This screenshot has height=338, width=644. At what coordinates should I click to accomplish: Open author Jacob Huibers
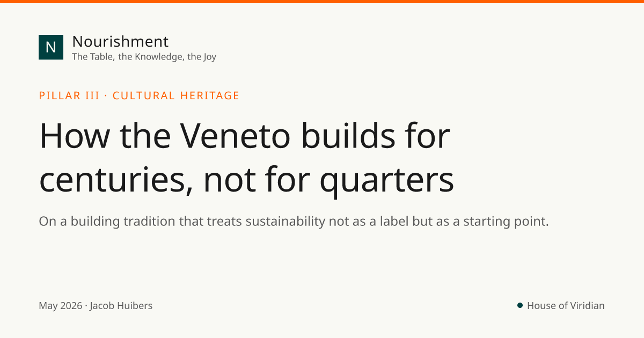coord(121,306)
